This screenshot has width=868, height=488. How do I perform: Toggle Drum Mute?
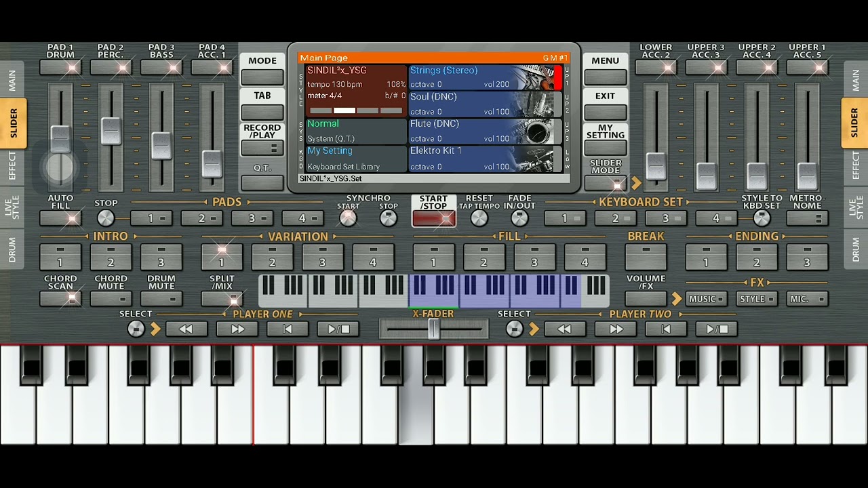pos(161,298)
